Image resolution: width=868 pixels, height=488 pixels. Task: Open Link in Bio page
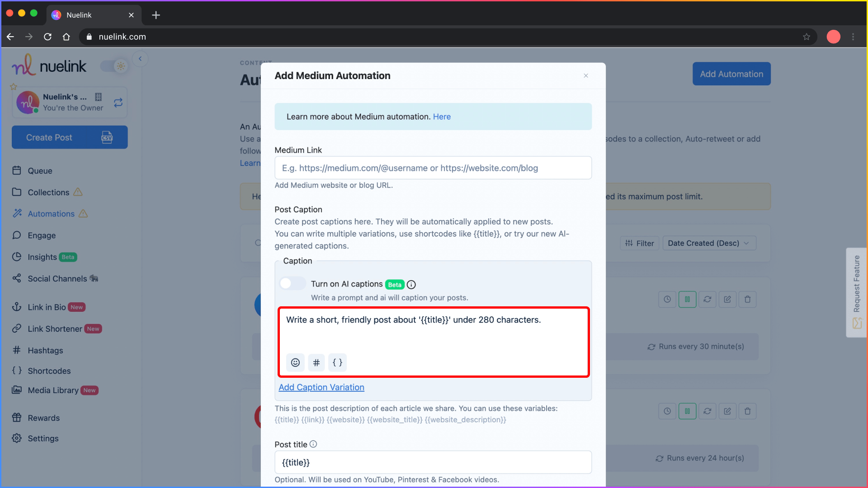tap(47, 307)
